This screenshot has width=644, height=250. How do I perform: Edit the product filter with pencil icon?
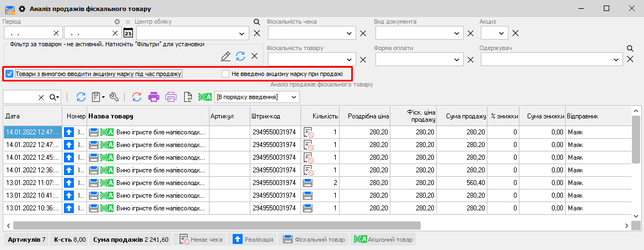click(x=226, y=56)
